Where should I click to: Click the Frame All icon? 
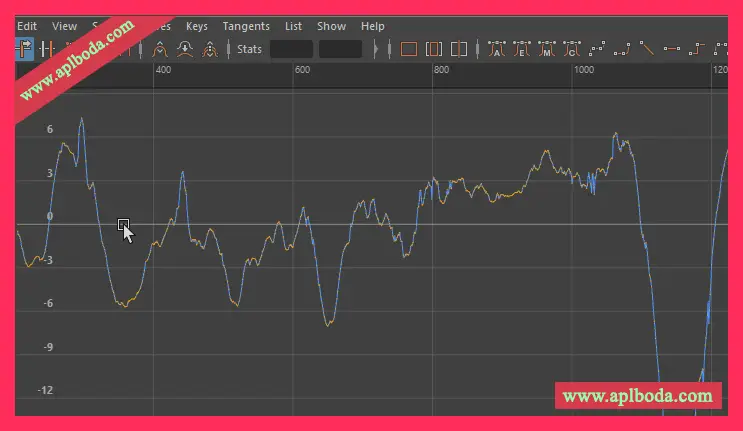408,48
